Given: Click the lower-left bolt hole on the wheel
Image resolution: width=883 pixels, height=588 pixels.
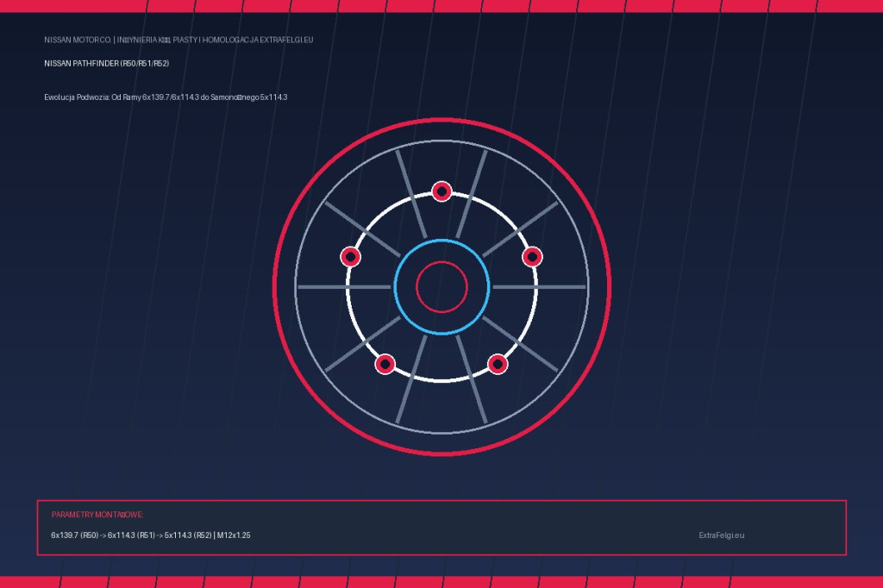Looking at the screenshot, I should (385, 364).
